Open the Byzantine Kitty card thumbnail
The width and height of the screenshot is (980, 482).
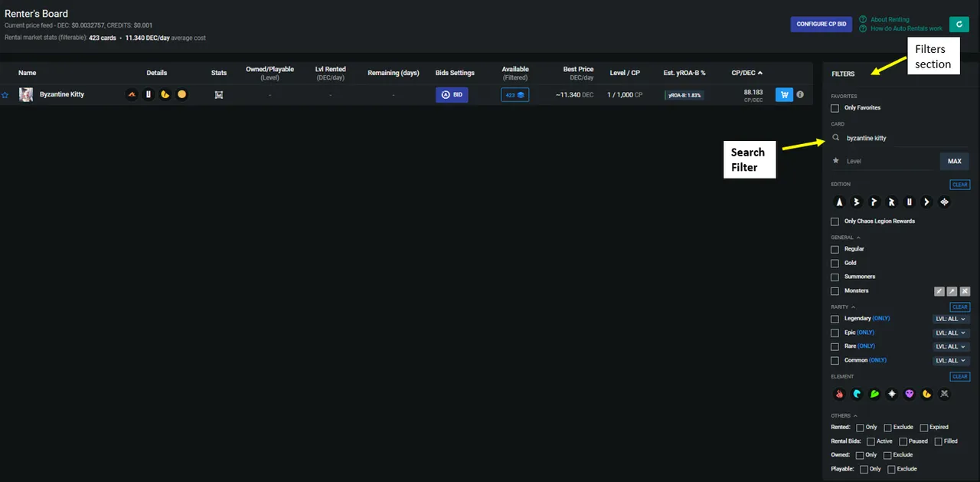(x=26, y=95)
